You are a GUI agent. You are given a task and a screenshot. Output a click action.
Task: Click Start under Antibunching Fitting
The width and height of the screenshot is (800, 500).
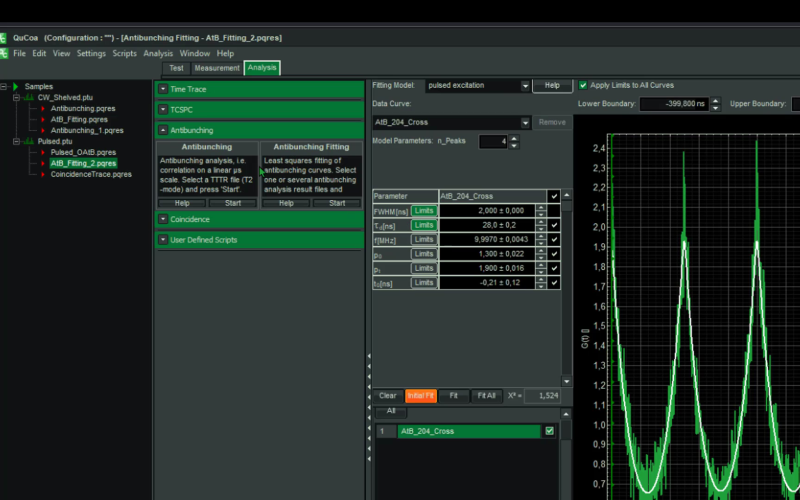(x=336, y=203)
